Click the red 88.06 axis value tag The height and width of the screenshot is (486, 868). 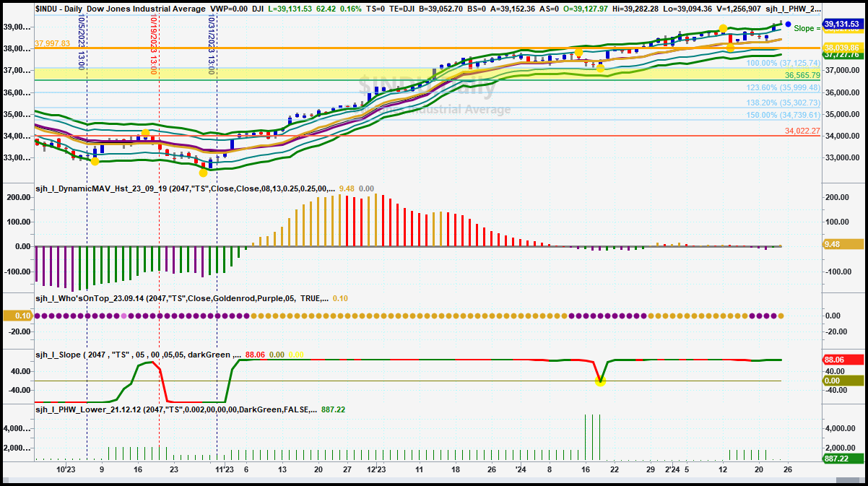[x=843, y=360]
